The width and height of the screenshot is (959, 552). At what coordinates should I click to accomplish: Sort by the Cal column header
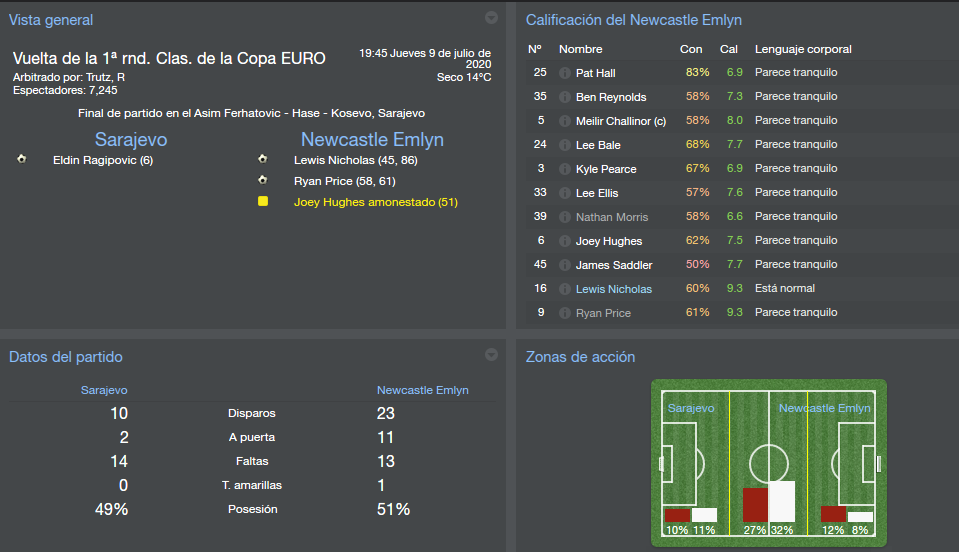[729, 49]
